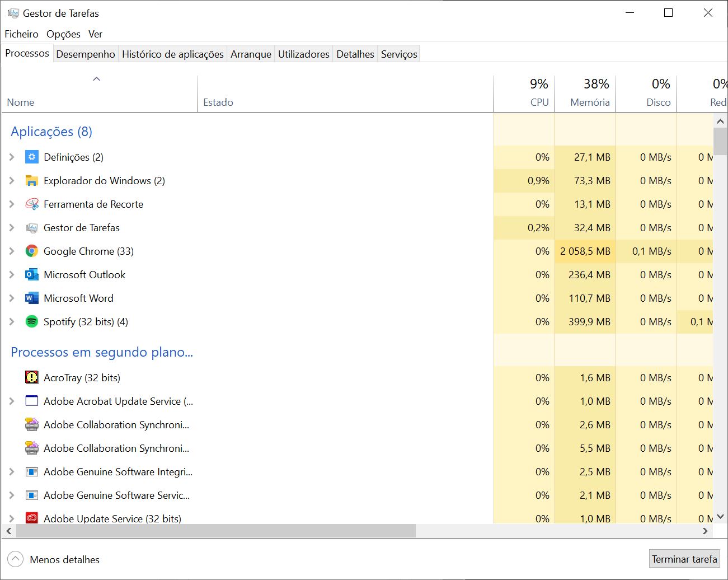The width and height of the screenshot is (728, 580).
Task: Click the Task Manager title bar icon
Action: (13, 13)
